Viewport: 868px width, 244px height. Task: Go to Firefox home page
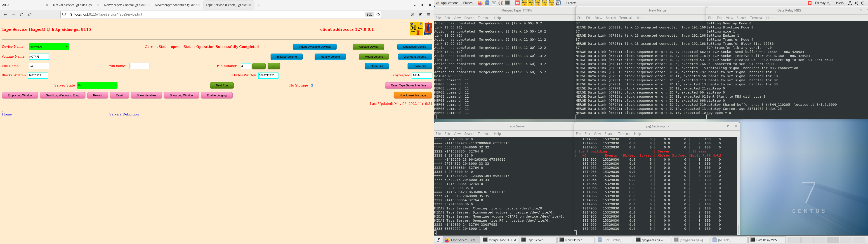click(30, 14)
